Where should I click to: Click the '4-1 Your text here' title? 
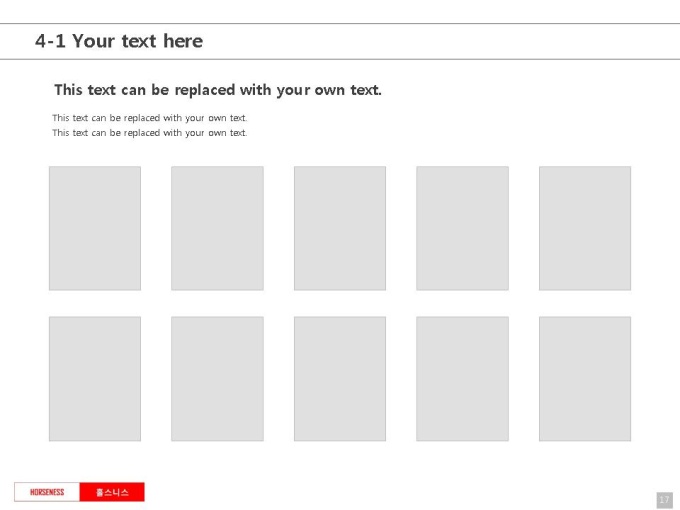click(x=119, y=41)
